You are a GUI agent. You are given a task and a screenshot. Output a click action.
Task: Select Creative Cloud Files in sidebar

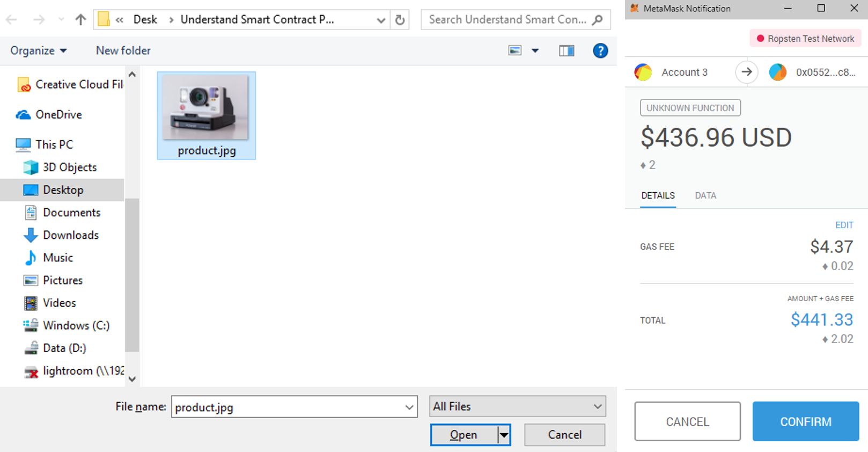(x=70, y=85)
